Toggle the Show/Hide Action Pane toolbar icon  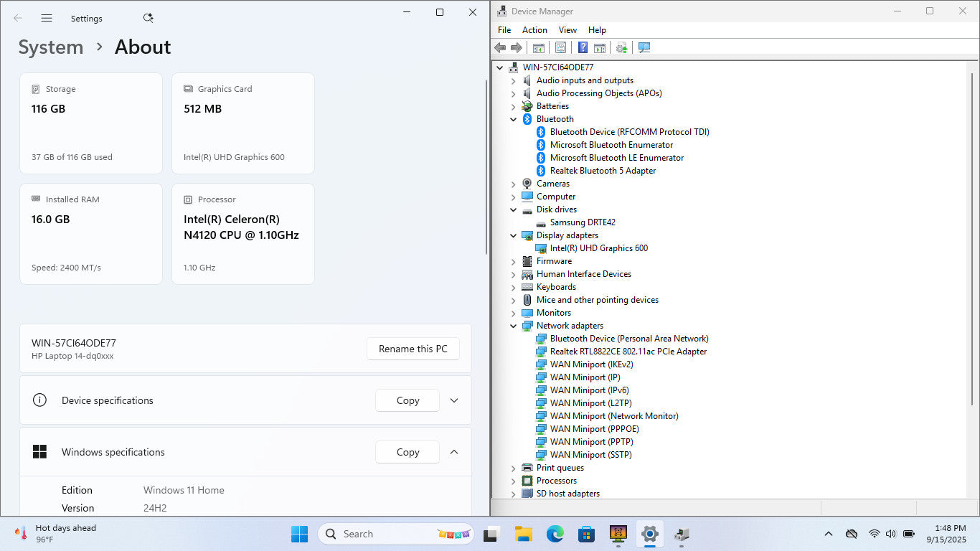(599, 47)
